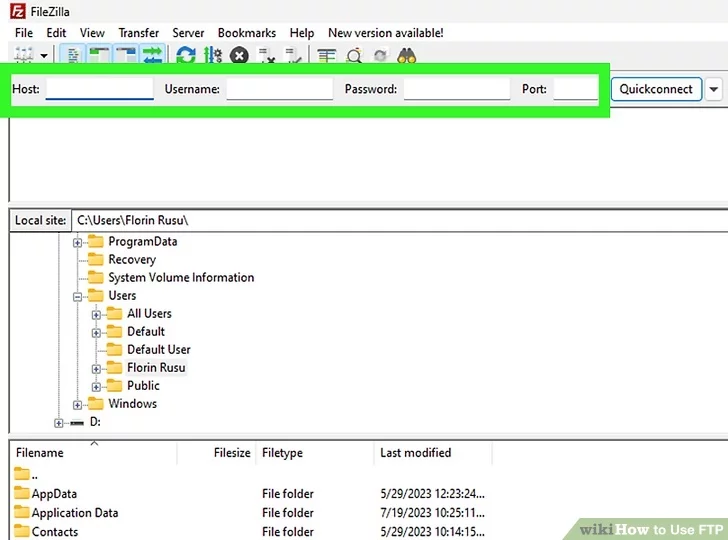The width and height of the screenshot is (728, 540).
Task: Open Site Manager dropdown arrow
Action: click(x=44, y=56)
